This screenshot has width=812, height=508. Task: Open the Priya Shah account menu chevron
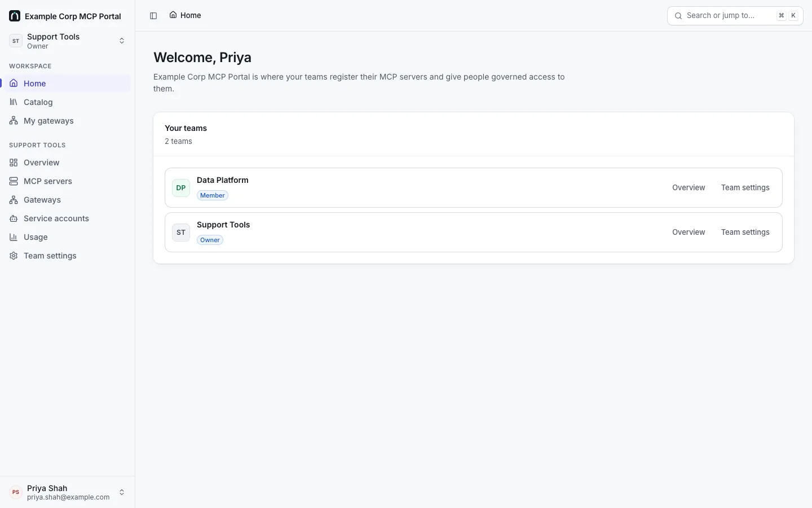[122, 492]
